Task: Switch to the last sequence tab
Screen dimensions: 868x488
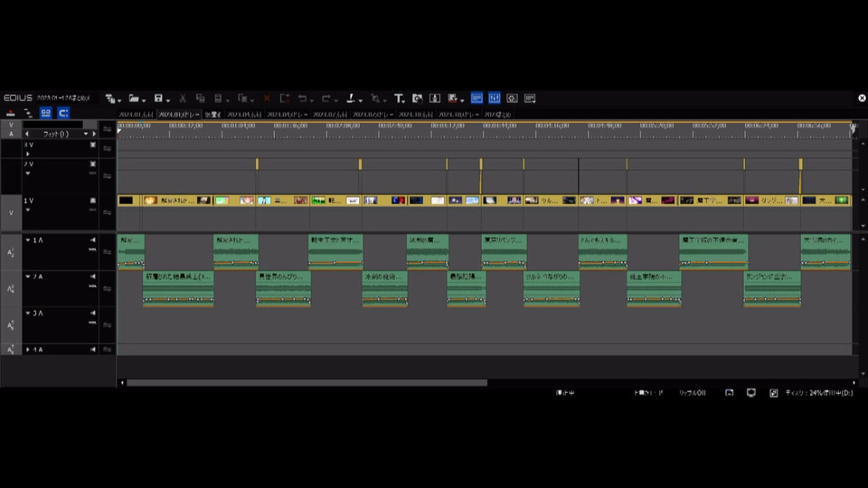Action: tap(498, 115)
